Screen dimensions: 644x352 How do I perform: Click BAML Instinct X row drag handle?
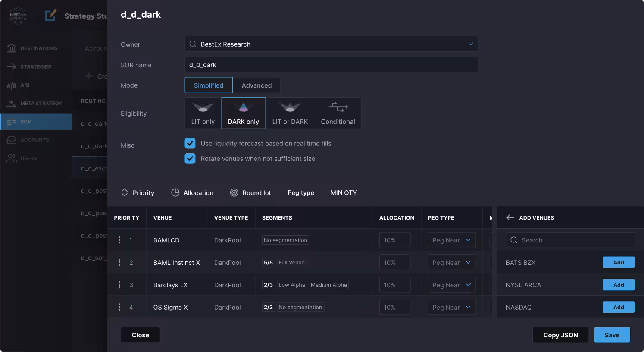click(x=119, y=262)
